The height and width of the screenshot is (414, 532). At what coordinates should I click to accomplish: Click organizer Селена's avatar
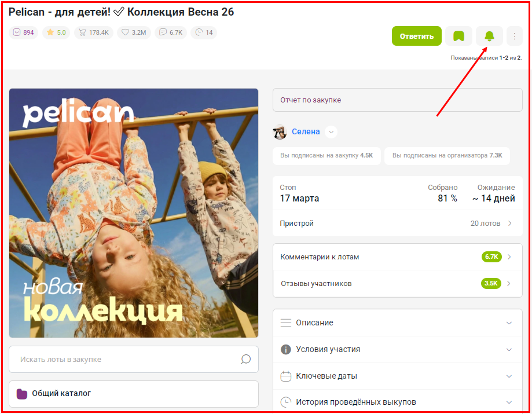click(x=280, y=131)
